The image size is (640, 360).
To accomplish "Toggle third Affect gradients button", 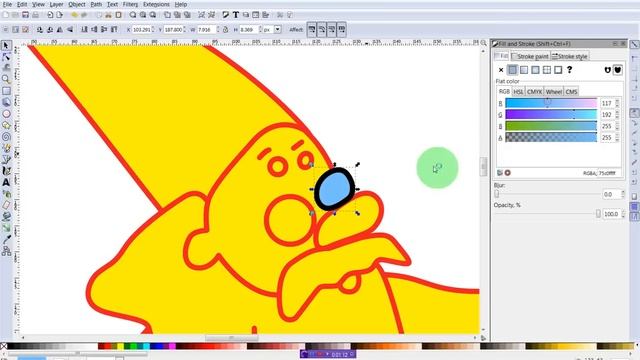I will pos(331,29).
